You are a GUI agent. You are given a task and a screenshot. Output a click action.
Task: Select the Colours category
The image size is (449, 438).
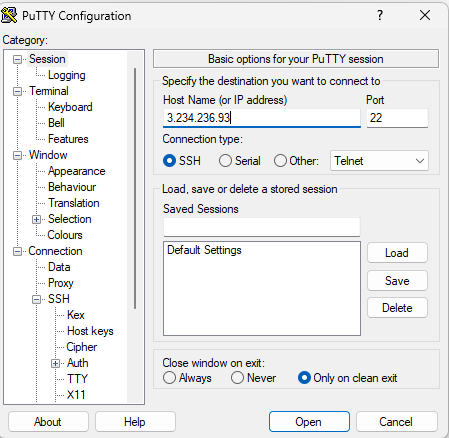point(65,235)
